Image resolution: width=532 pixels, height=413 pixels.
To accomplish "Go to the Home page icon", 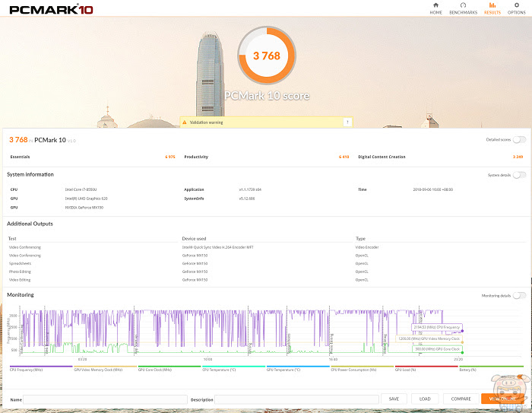I will coord(436,5).
